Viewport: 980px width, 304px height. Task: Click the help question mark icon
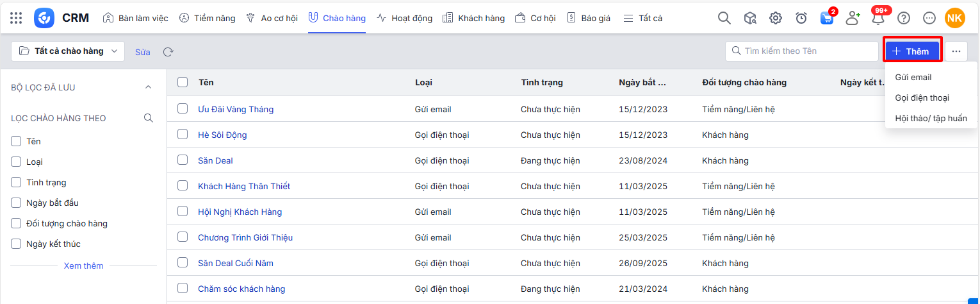coord(904,18)
